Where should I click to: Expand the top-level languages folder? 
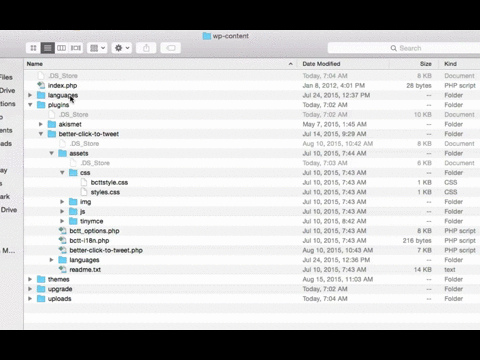[30, 95]
